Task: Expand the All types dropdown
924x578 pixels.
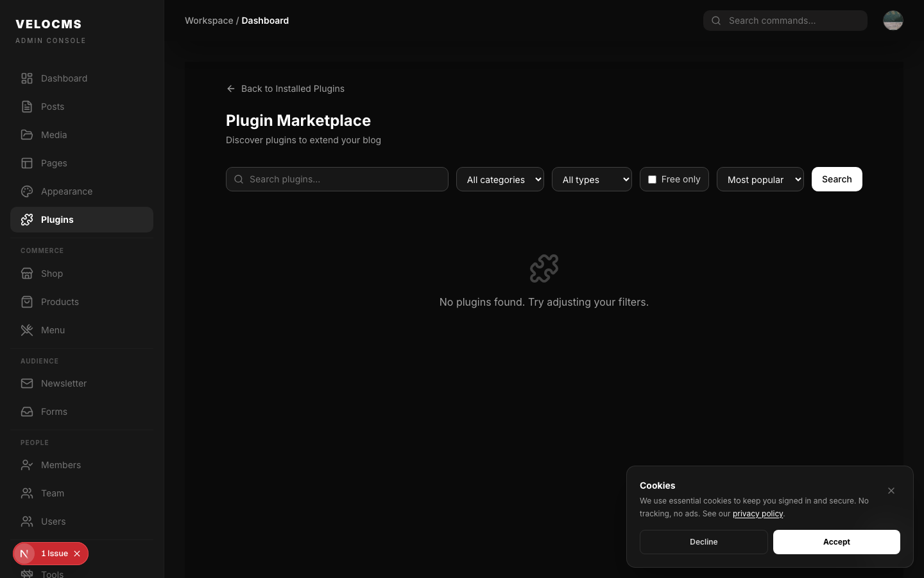Action: [x=592, y=179]
